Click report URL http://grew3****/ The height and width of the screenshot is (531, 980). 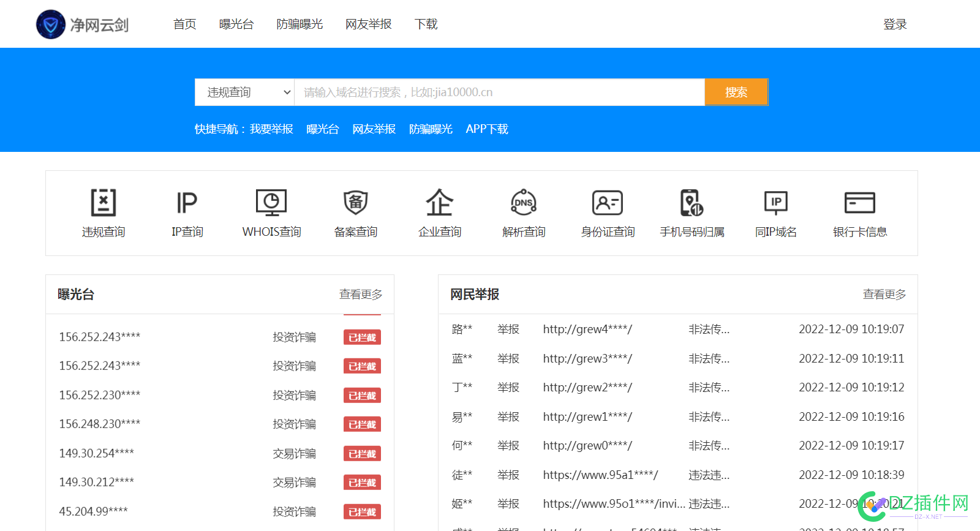tap(587, 359)
